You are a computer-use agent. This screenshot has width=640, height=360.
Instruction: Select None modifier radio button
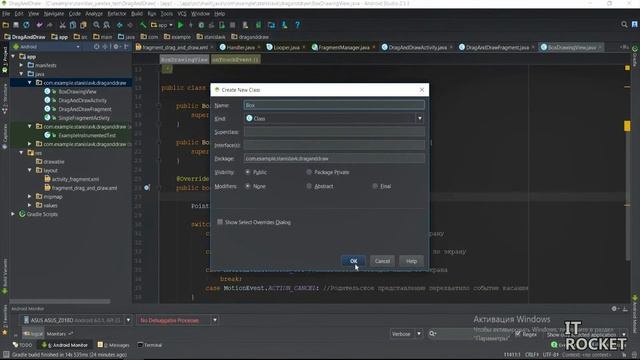coord(247,186)
